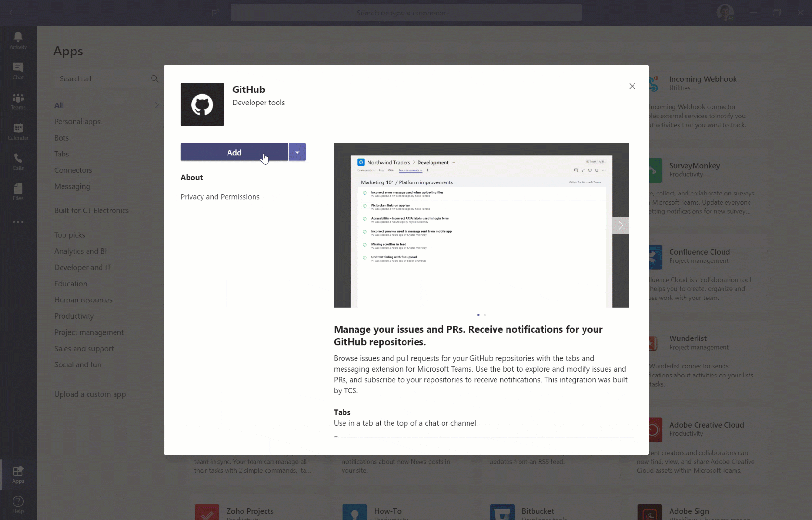Open the Wunderlist app title

(x=688, y=338)
